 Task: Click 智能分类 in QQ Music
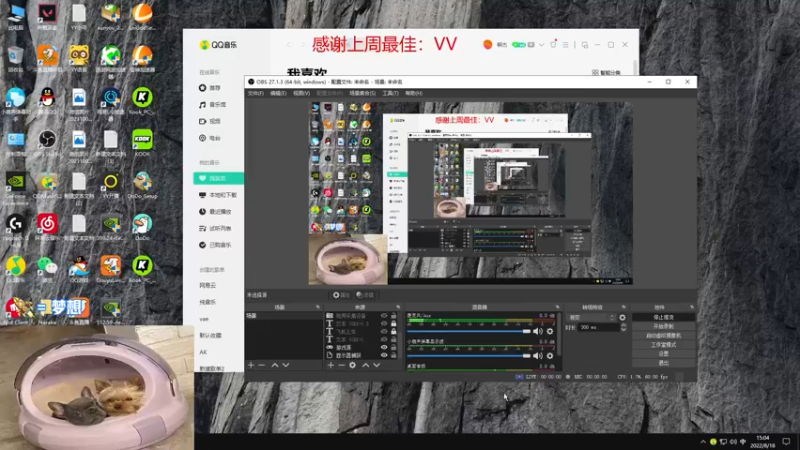click(606, 72)
